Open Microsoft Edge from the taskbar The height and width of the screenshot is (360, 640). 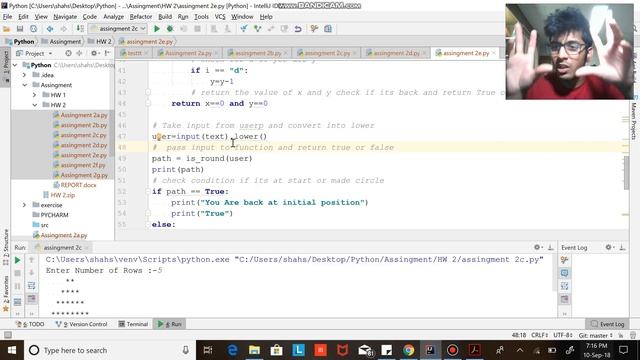click(x=233, y=350)
